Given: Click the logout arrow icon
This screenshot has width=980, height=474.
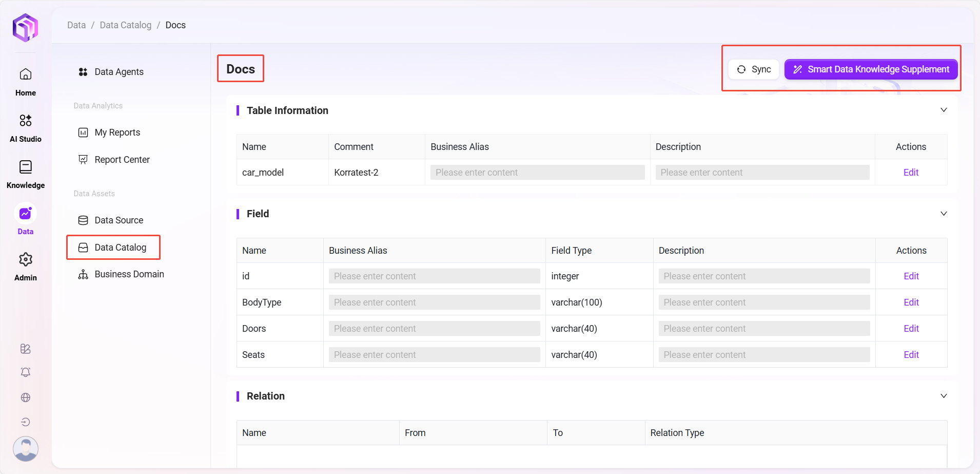Looking at the screenshot, I should pyautogui.click(x=26, y=422).
